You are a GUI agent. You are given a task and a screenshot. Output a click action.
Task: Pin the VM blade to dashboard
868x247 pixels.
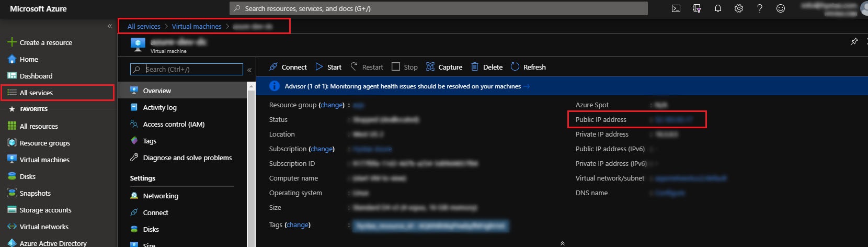854,41
